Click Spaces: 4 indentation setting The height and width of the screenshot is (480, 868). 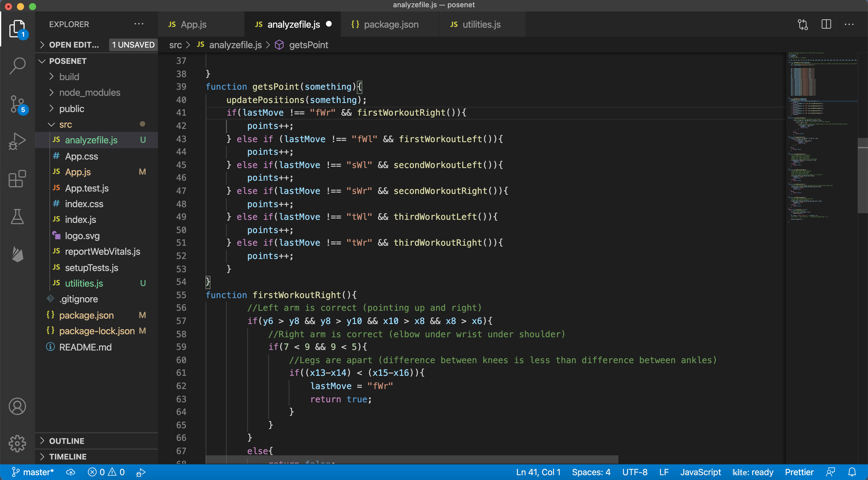click(x=591, y=472)
